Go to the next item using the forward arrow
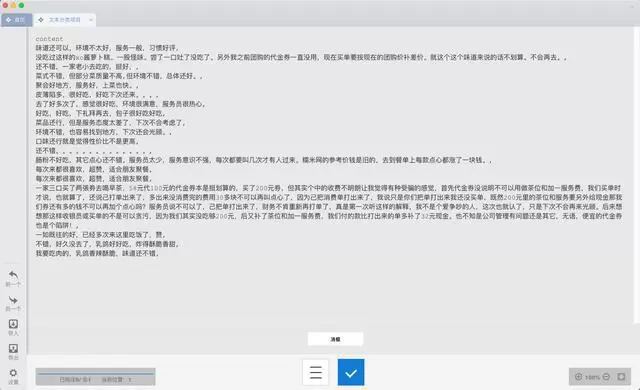Image resolution: width=640 pixels, height=390 pixels. [13, 300]
